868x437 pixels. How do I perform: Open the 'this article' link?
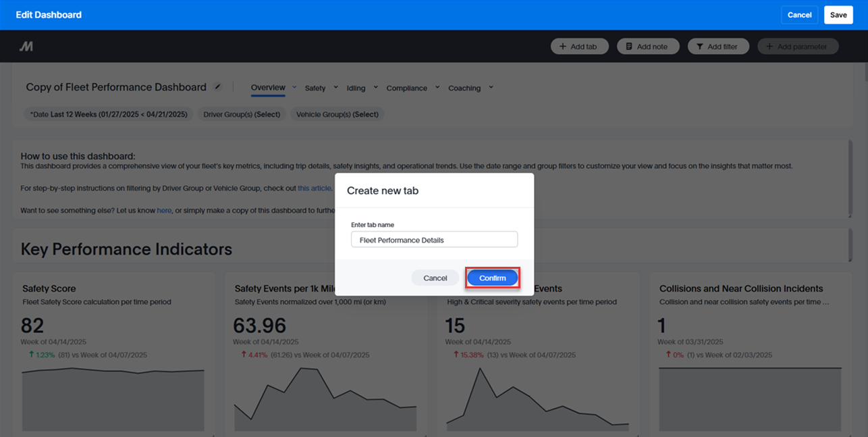314,188
